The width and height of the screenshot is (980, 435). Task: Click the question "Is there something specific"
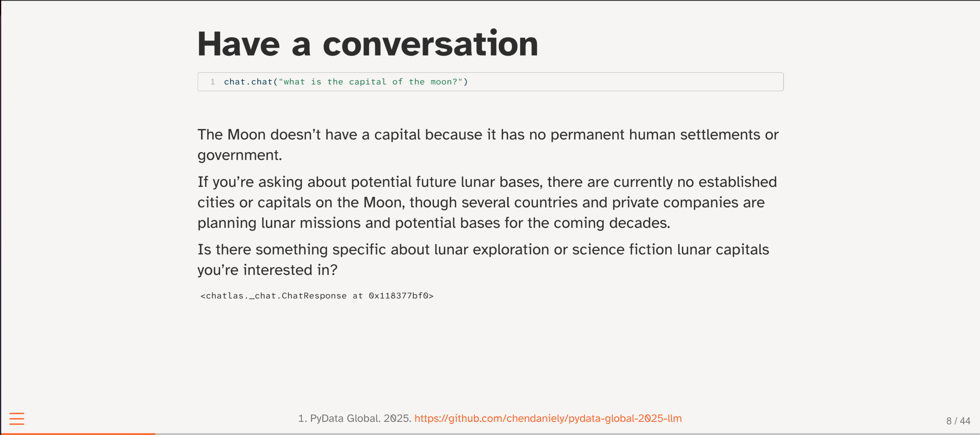[x=483, y=250]
